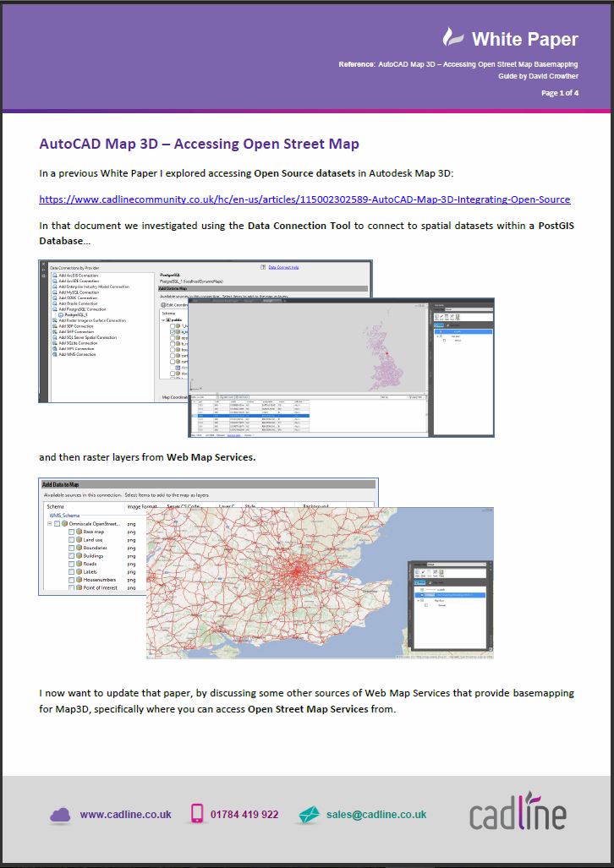Select the highlighted blue row in data table
614x868 pixels.
(x=250, y=415)
